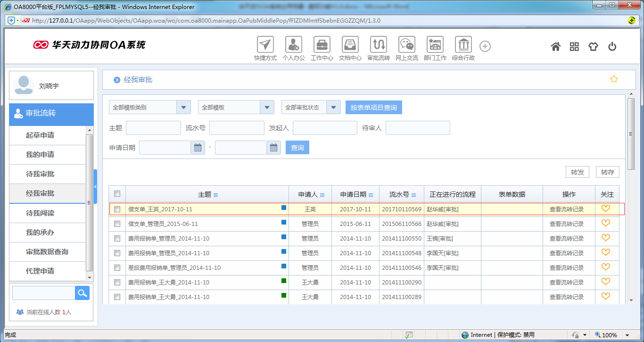Viewport: 644px width, 342px height.
Task: Expand the 全部模板类别 dropdown
Action: [183, 107]
